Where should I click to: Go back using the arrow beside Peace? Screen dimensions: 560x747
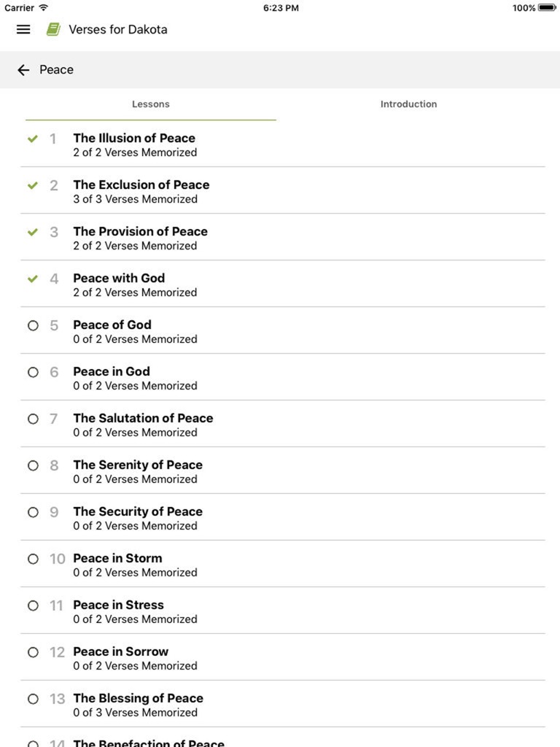coord(23,70)
